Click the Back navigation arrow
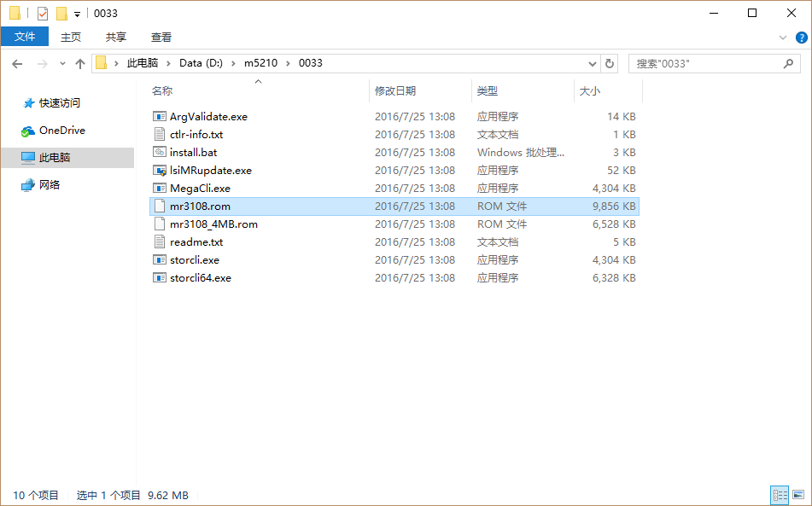This screenshot has height=506, width=812. point(17,63)
